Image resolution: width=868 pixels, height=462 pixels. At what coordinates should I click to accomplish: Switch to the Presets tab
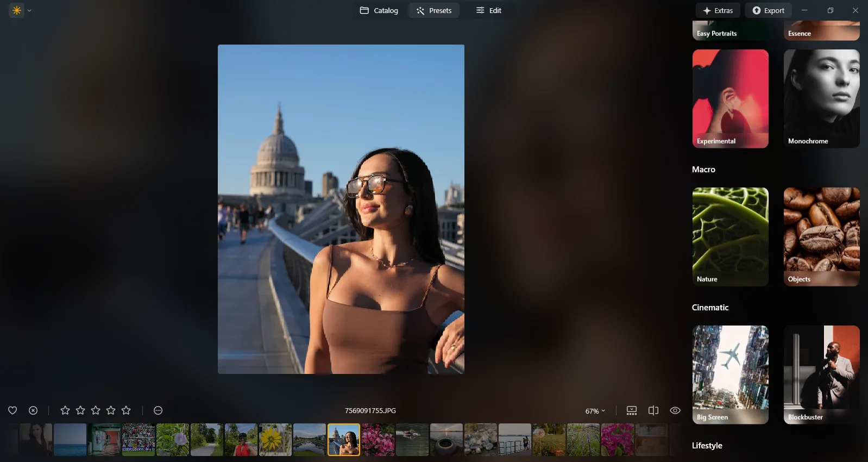[x=434, y=10]
